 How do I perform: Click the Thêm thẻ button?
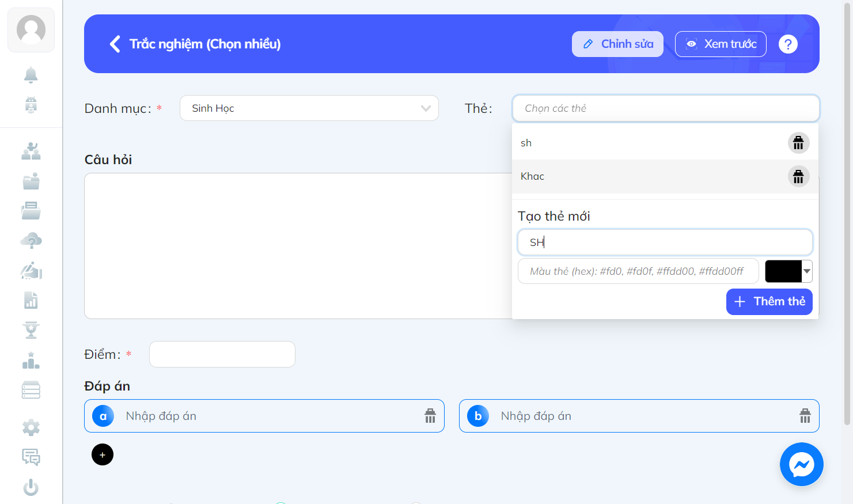[x=769, y=301]
